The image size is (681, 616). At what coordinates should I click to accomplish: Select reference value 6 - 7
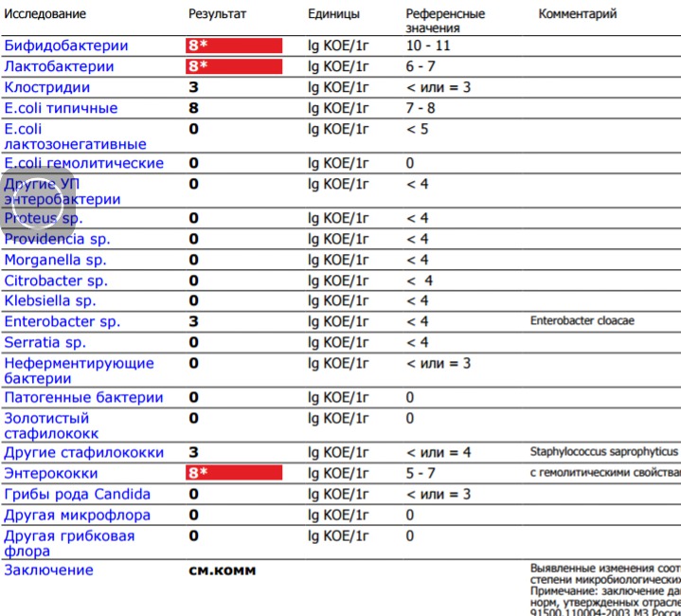tap(421, 66)
